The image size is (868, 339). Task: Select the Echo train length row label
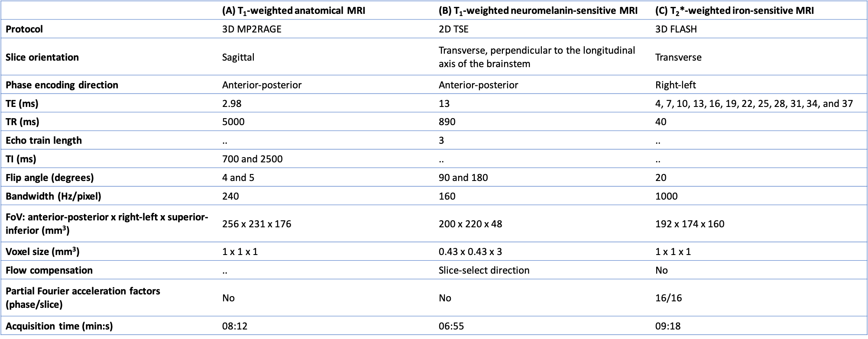pyautogui.click(x=44, y=140)
